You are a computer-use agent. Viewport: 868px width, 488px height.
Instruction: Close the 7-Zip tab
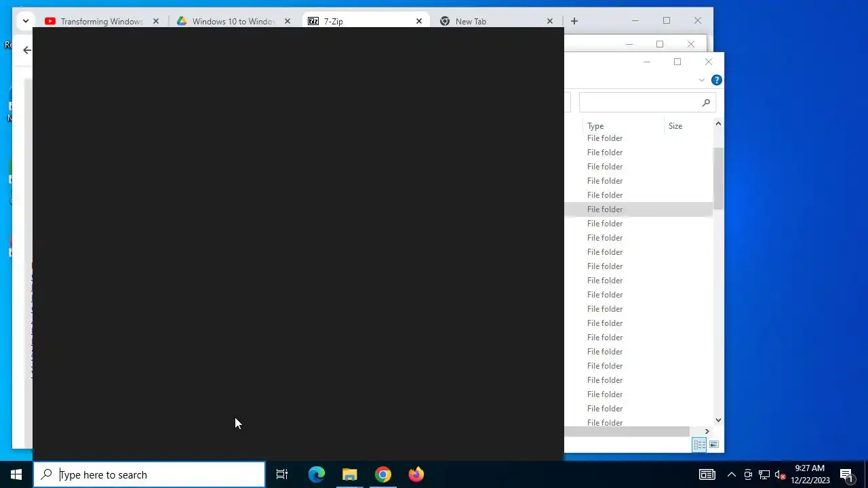(x=419, y=22)
